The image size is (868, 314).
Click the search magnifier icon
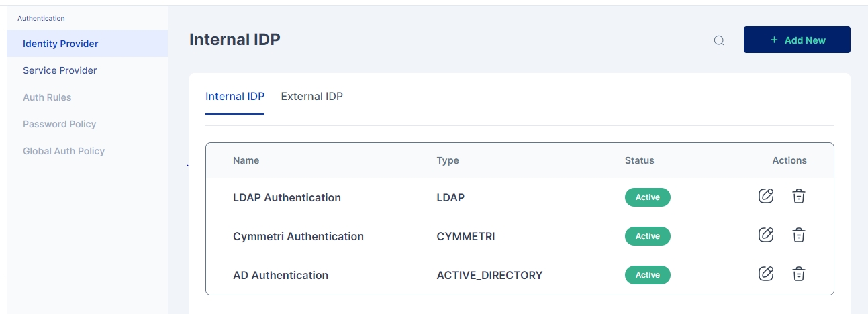(719, 40)
